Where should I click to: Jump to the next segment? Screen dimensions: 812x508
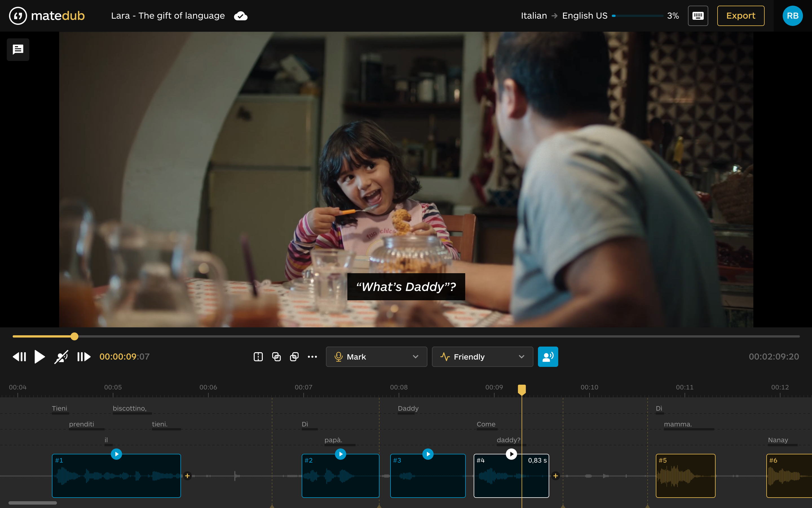click(84, 357)
